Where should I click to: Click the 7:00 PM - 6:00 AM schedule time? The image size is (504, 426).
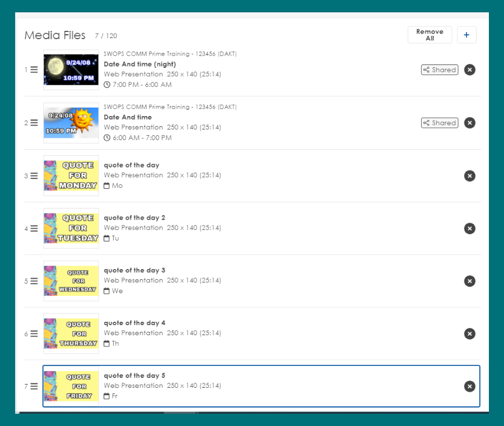[x=142, y=85]
